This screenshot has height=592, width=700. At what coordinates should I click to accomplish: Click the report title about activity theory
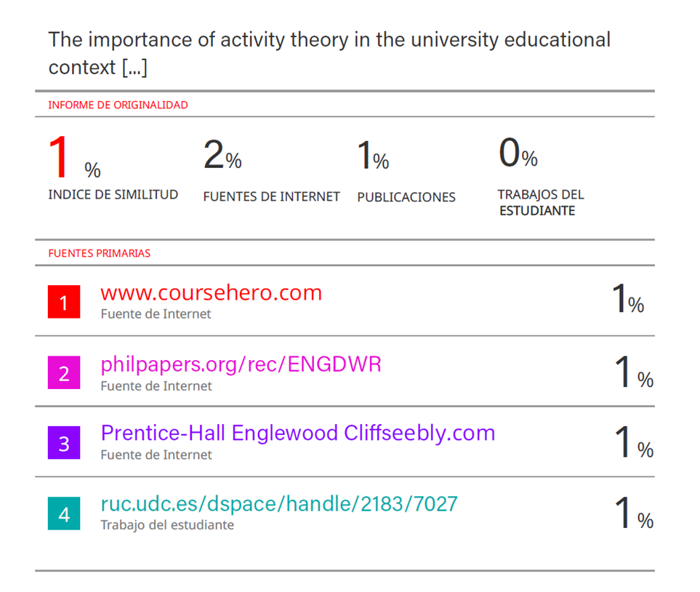329,52
